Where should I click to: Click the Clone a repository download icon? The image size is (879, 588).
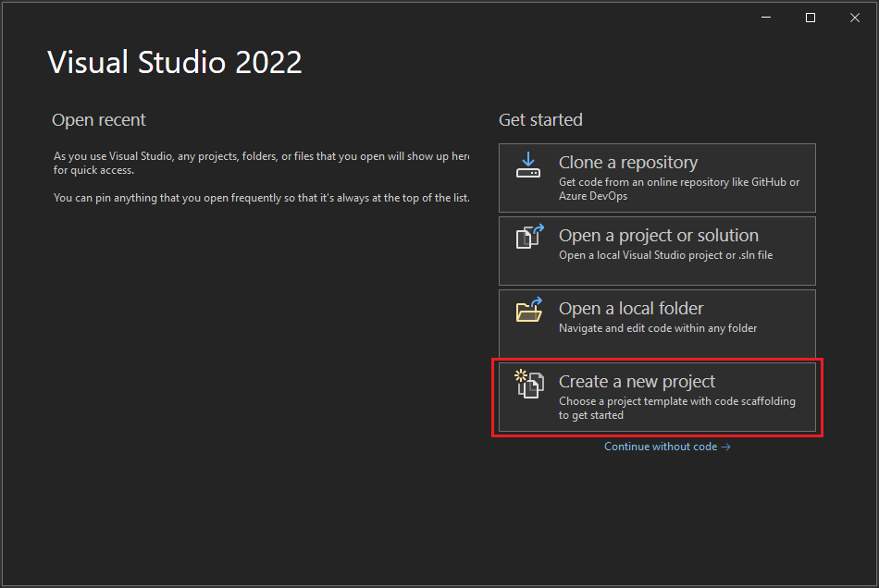tap(528, 165)
